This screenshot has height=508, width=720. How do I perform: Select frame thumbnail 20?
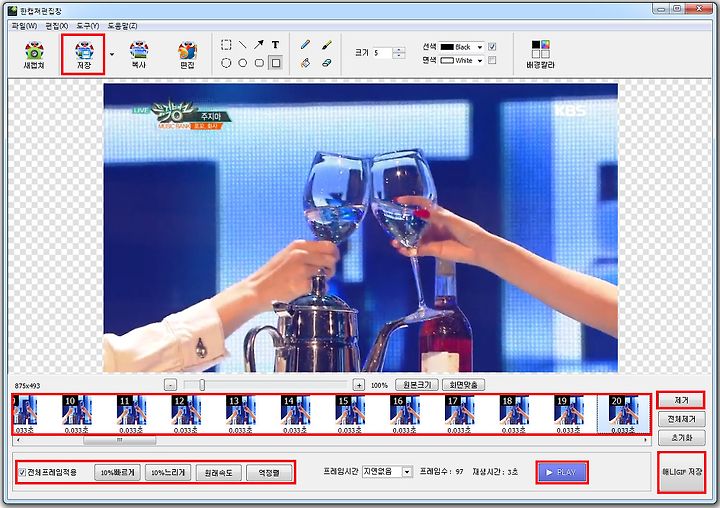pyautogui.click(x=623, y=413)
